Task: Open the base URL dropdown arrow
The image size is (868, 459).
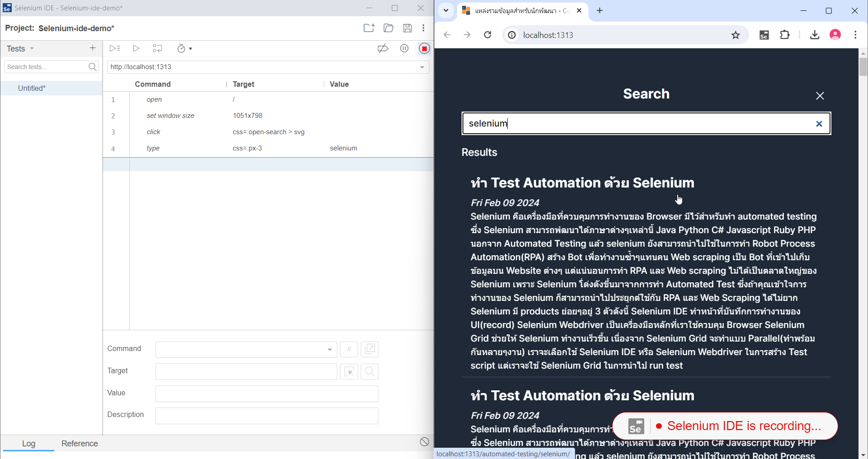Action: (422, 67)
